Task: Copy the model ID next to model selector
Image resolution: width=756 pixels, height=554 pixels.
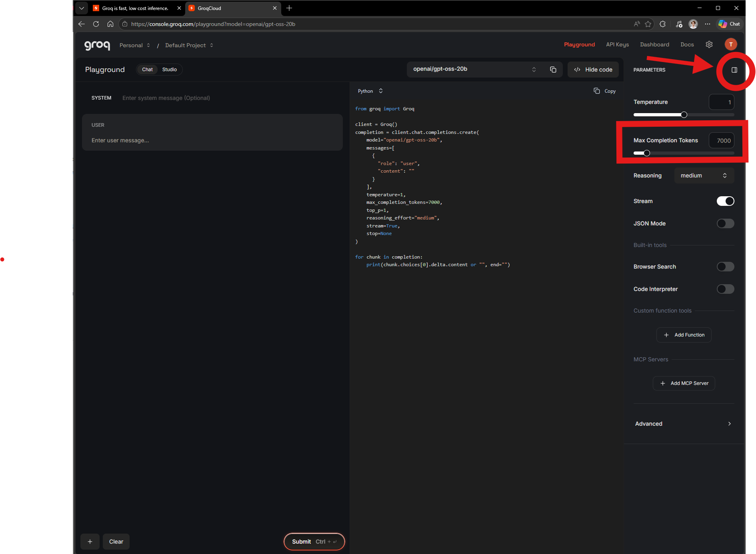Action: [553, 70]
